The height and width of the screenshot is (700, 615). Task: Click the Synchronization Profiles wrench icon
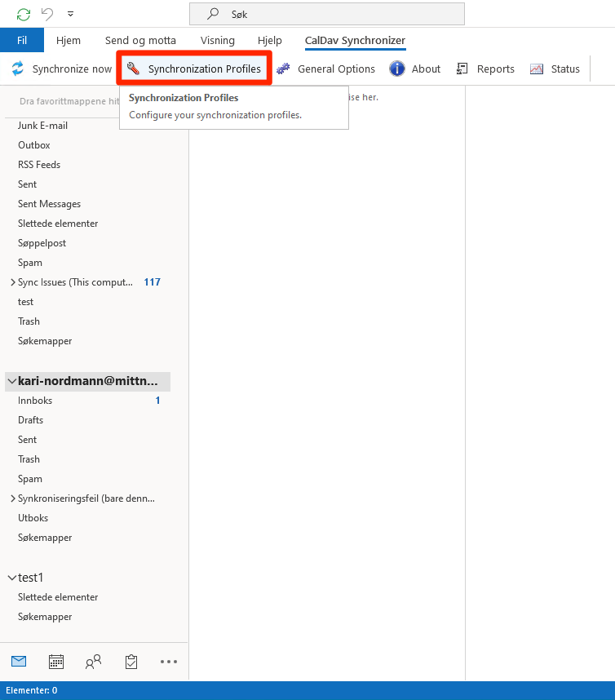tap(133, 69)
